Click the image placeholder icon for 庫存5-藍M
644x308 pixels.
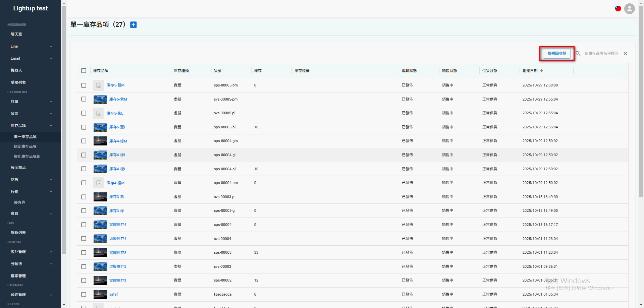click(99, 85)
